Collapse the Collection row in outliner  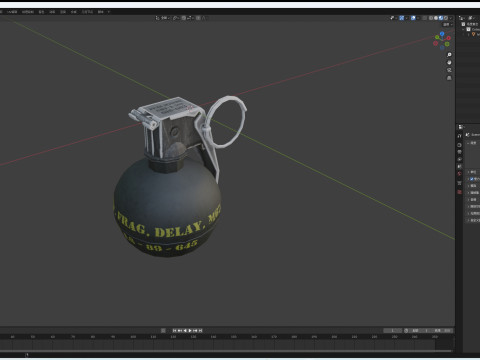coord(463,29)
